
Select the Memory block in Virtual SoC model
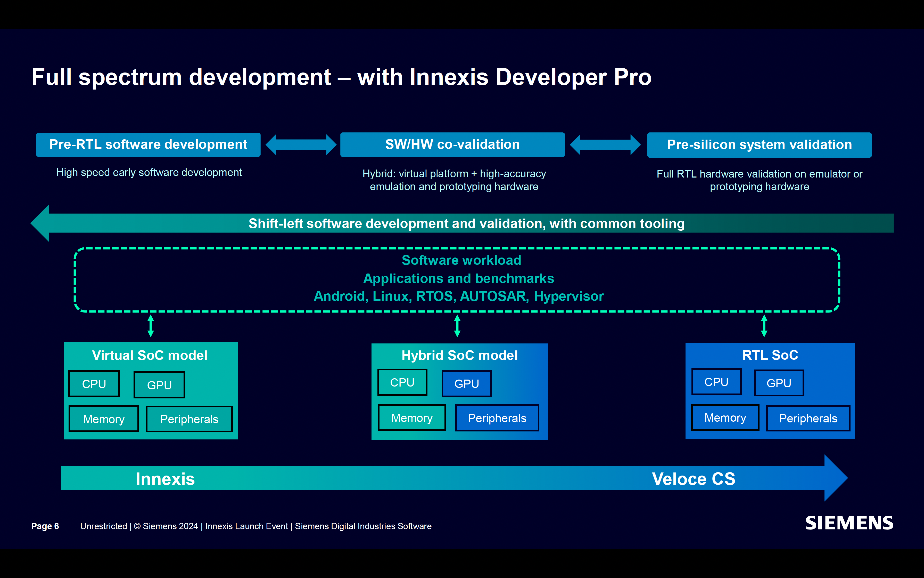pos(104,419)
